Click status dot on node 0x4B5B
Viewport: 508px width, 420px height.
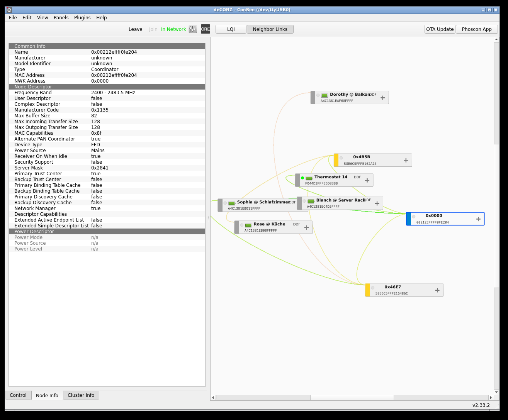point(341,158)
